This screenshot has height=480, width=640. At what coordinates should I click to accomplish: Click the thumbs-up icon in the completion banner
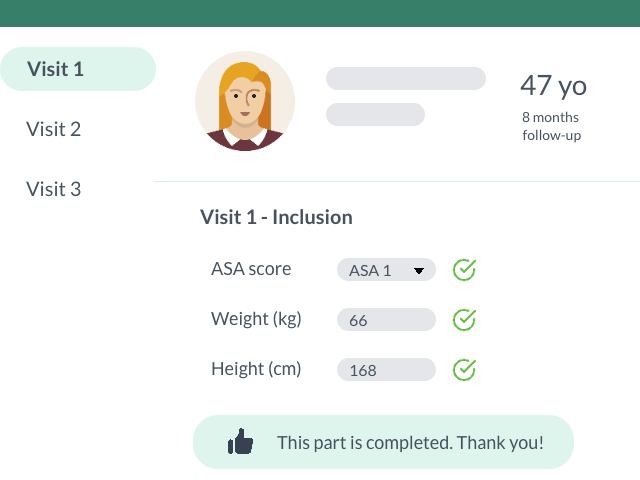(240, 442)
